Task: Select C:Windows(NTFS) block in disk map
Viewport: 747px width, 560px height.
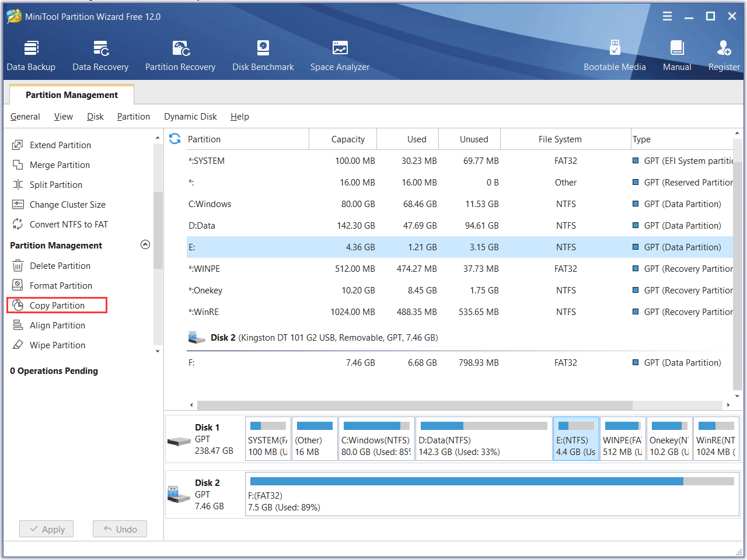Action: (x=376, y=439)
